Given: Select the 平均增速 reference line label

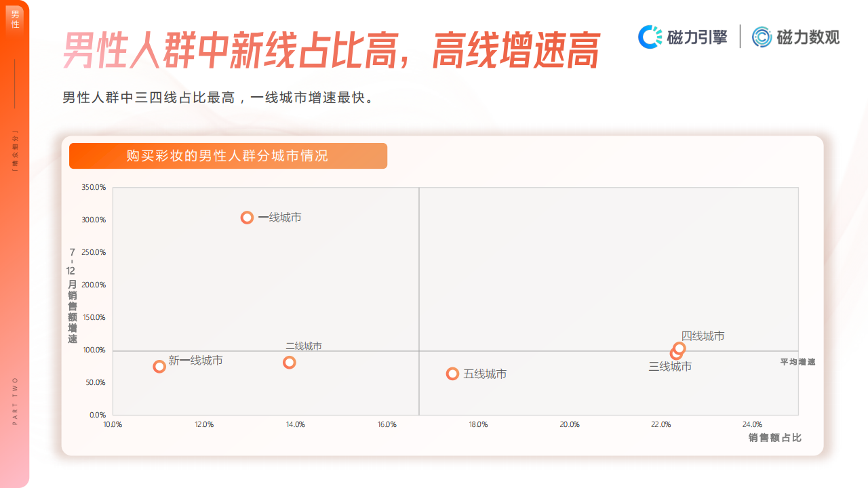Looking at the screenshot, I should pos(797,362).
